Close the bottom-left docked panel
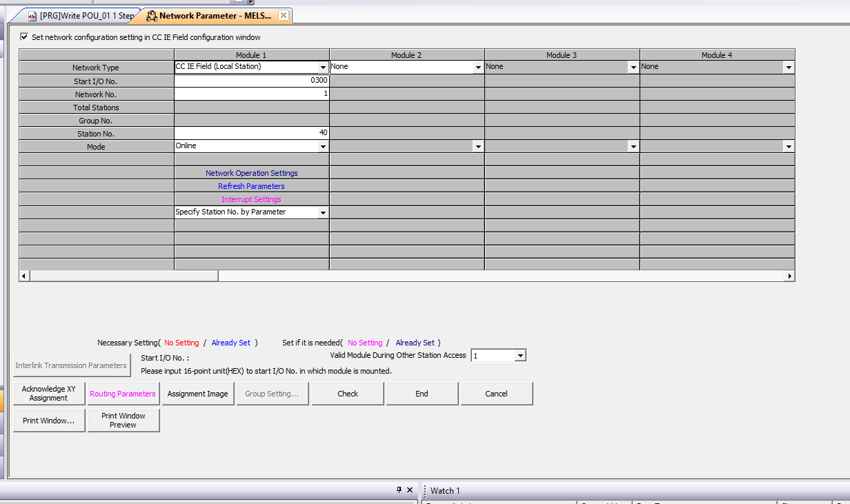850x504 pixels. 410,490
